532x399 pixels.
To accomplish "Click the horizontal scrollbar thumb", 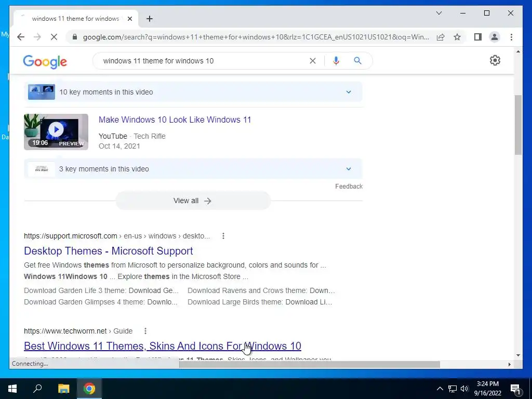I will (310, 364).
